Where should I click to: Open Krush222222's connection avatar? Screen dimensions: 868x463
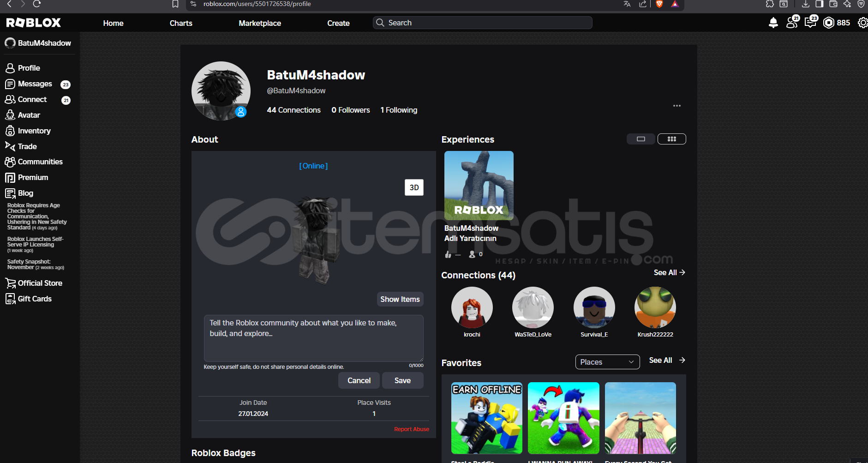(655, 307)
